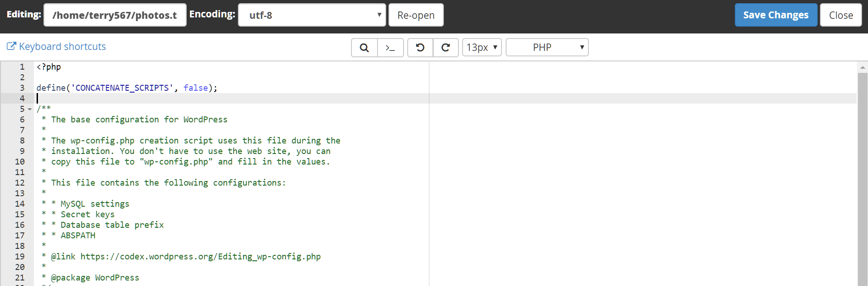
Task: Click the Close editor button
Action: pos(841,15)
